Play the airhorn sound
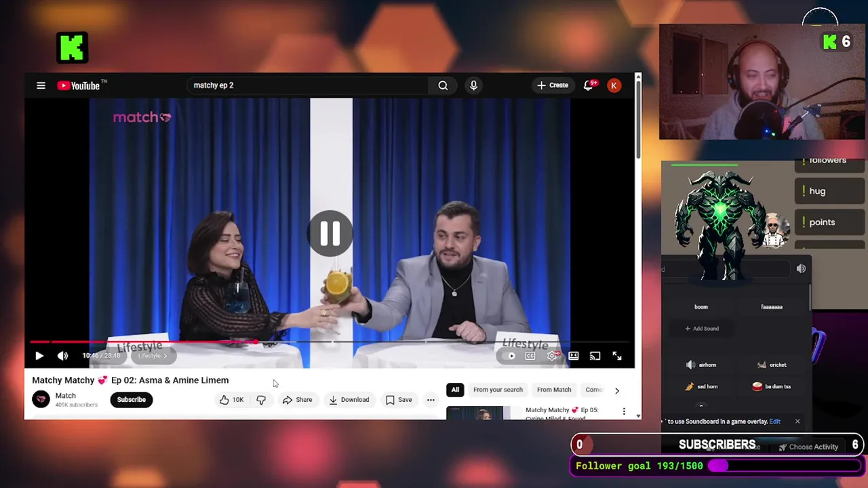This screenshot has height=488, width=868. tap(701, 365)
